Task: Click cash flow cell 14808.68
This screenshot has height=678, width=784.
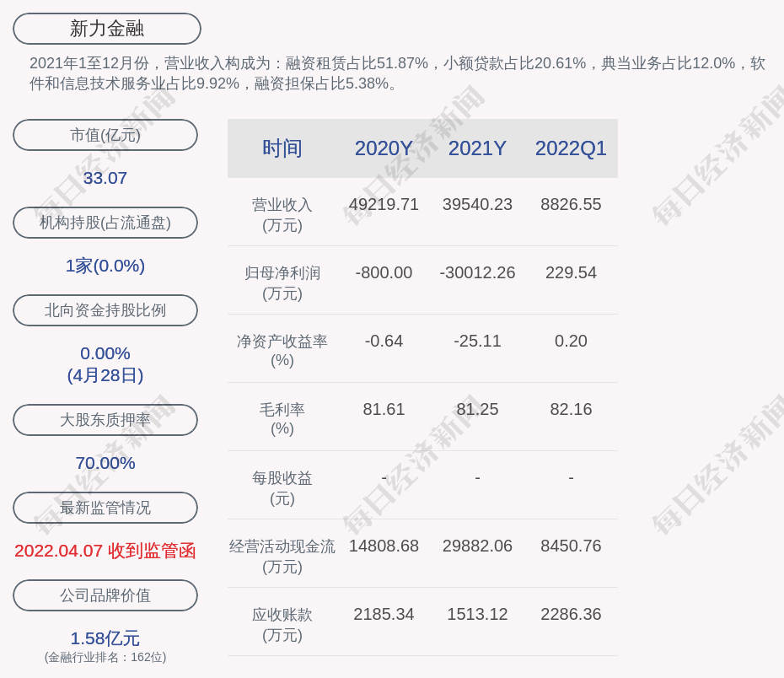Action: coord(384,546)
